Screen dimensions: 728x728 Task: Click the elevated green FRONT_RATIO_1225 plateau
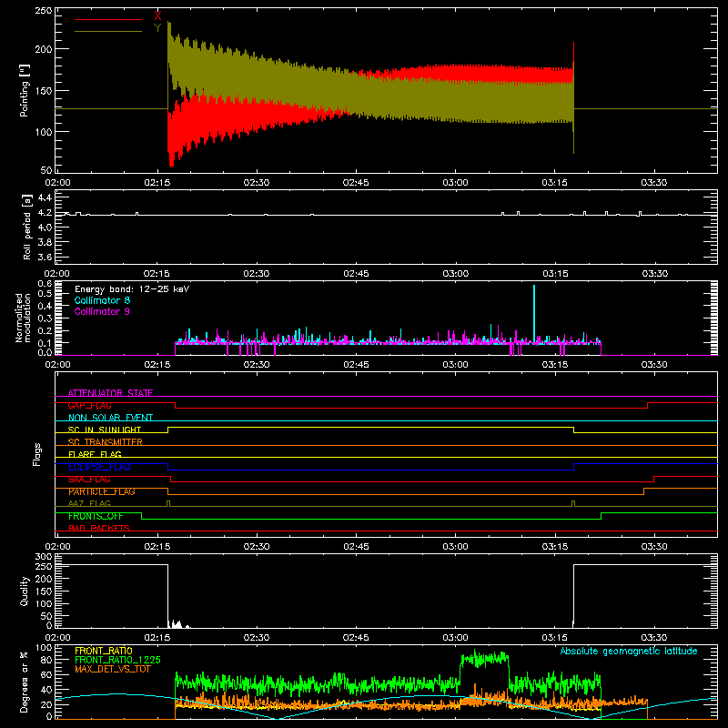point(484,658)
